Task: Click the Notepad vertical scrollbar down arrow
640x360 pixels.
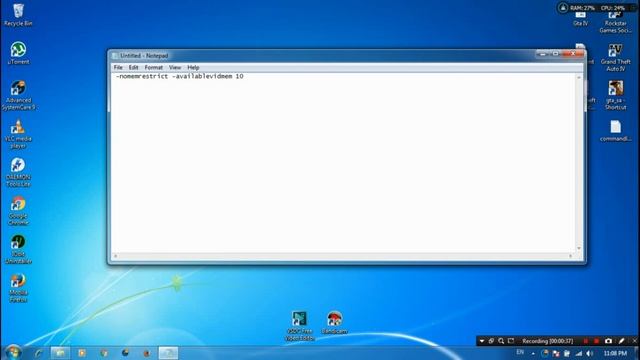Action: pyautogui.click(x=579, y=248)
